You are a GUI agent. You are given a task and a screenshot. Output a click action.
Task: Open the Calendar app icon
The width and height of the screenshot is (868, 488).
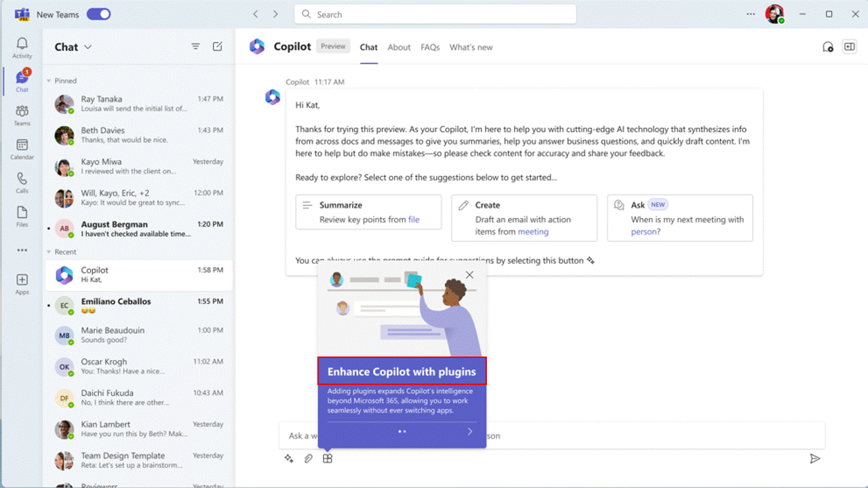[x=22, y=148]
